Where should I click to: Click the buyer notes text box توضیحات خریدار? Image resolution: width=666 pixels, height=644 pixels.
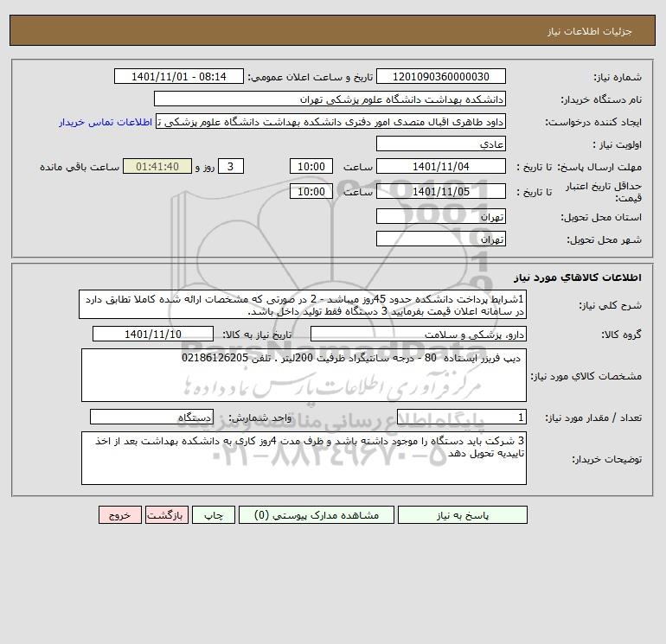tap(304, 458)
